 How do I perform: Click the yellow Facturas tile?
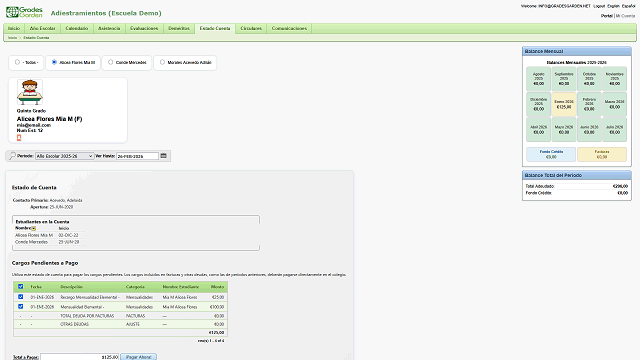[x=602, y=154]
